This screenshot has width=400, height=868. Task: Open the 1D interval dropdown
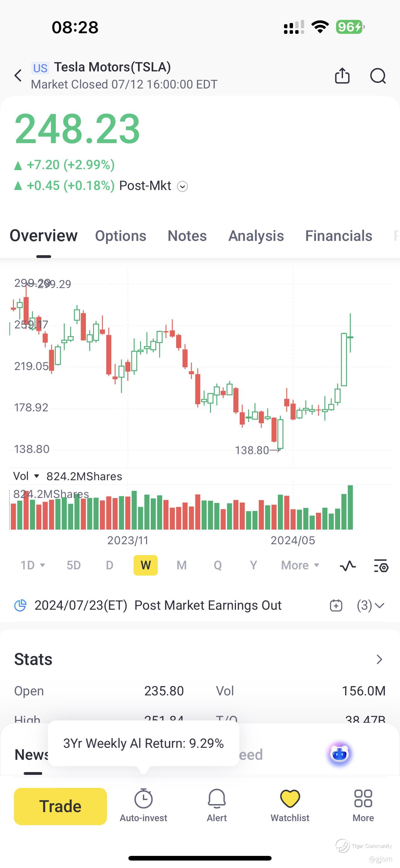[33, 565]
